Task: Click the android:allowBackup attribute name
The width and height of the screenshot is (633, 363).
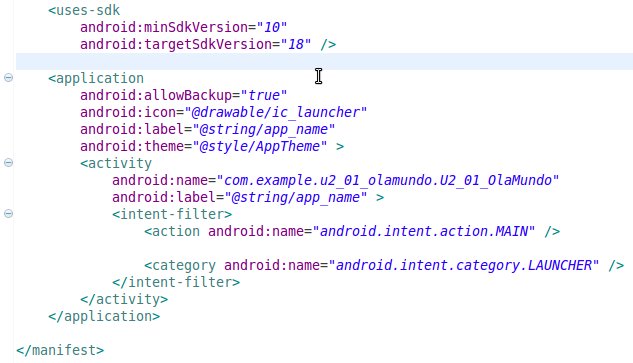Action: 156,95
